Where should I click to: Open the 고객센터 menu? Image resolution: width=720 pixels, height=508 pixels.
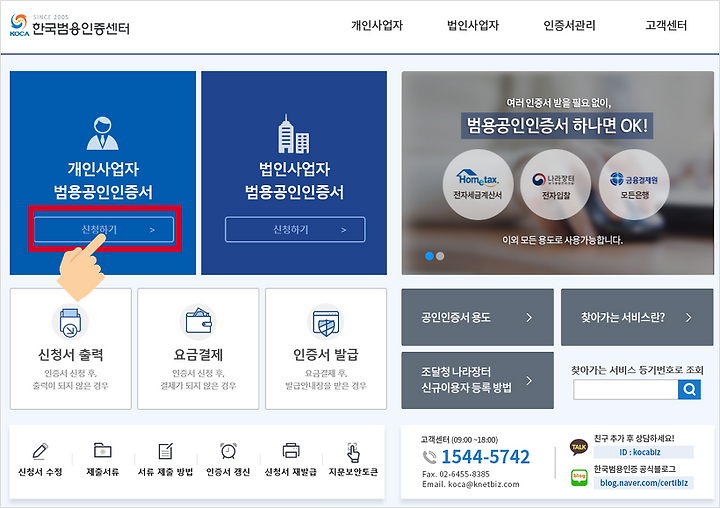point(666,25)
